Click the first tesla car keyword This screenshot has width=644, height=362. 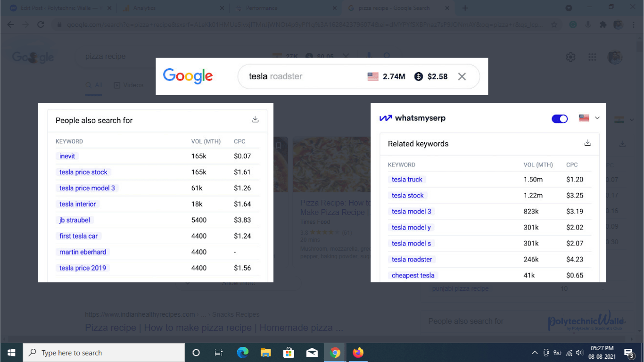point(79,236)
